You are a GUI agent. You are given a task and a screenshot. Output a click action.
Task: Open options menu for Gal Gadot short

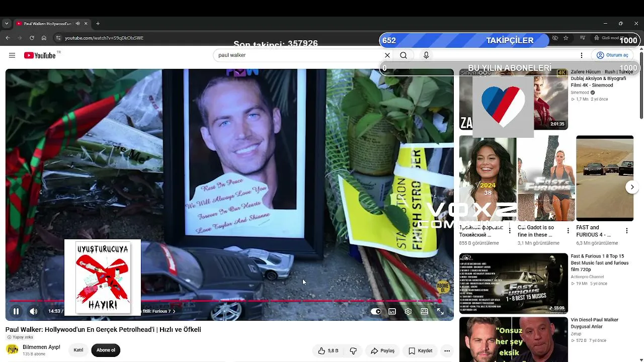click(x=568, y=231)
